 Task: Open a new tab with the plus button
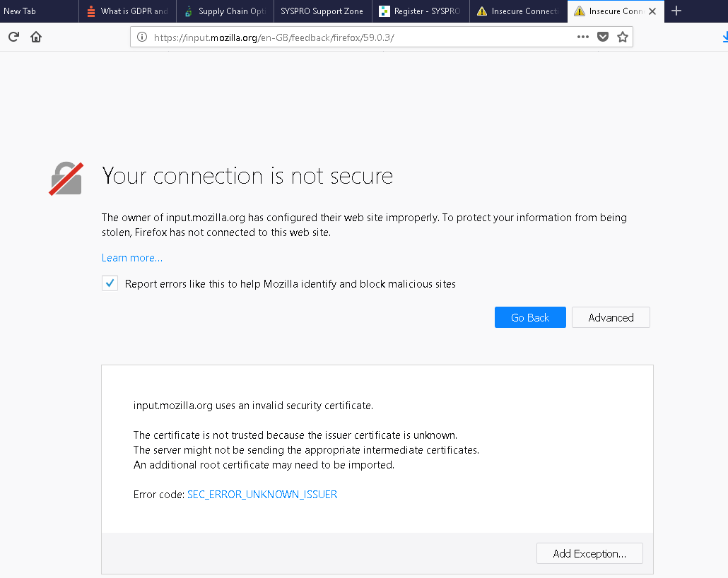(x=676, y=11)
